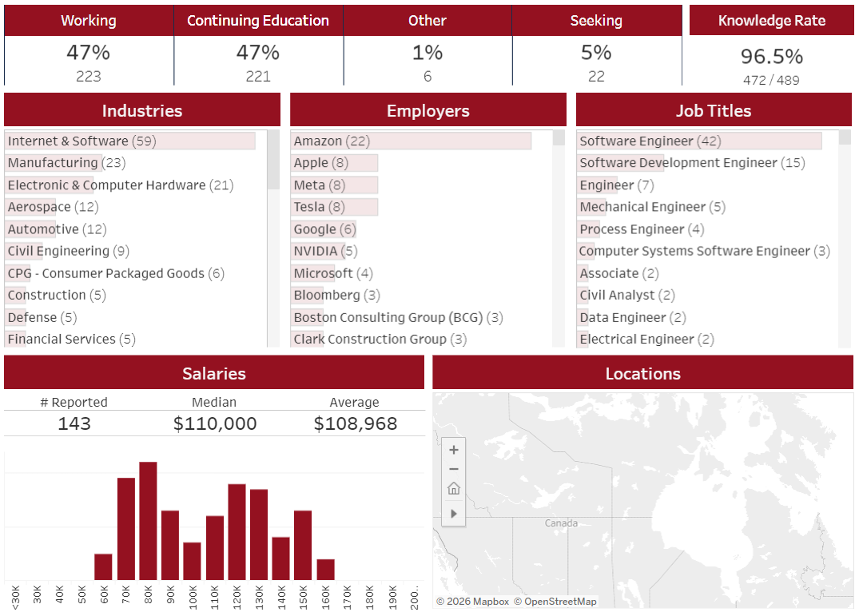
Task: Select the Seeking outcome tile
Action: [x=597, y=46]
